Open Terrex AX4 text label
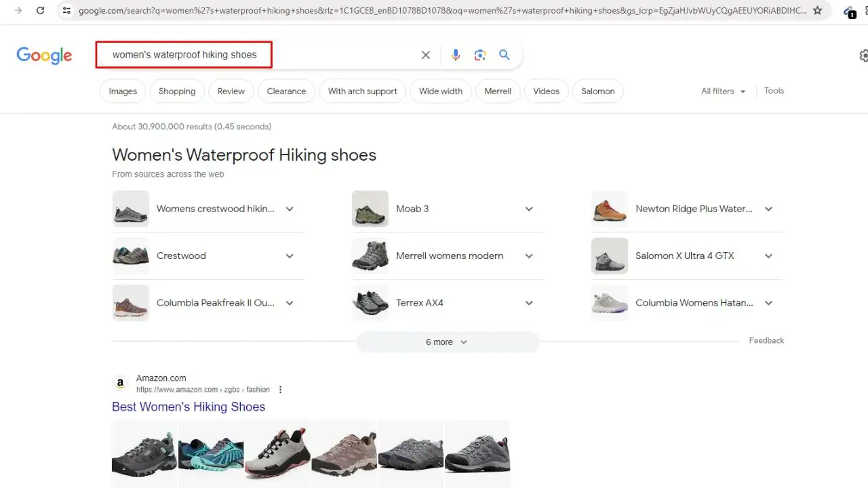Viewport: 868px width, 488px height. 420,303
